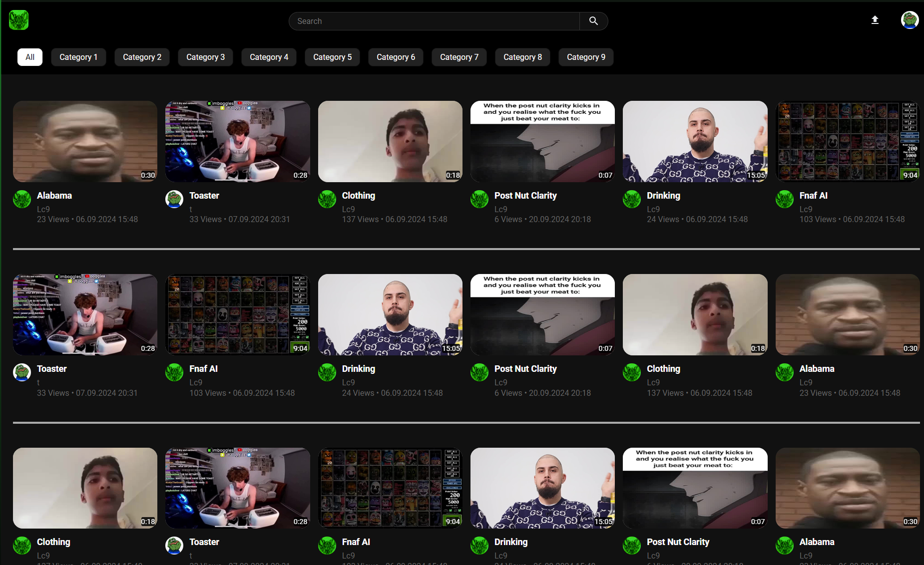Click uploader avatar beside first-row Toaster video
Viewport: 924px width, 565px height.
(x=174, y=199)
